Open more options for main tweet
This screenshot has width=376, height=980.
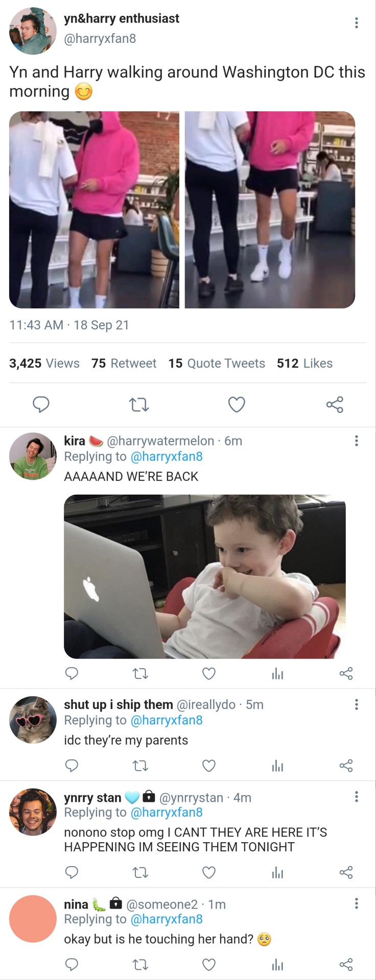click(x=356, y=23)
